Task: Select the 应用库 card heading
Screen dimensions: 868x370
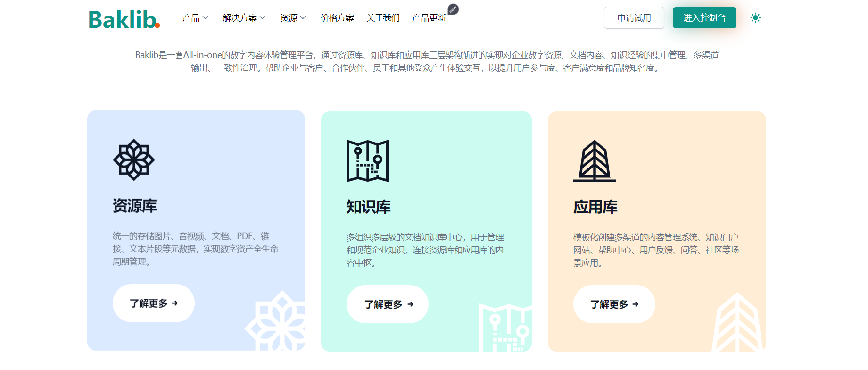Action: point(595,207)
